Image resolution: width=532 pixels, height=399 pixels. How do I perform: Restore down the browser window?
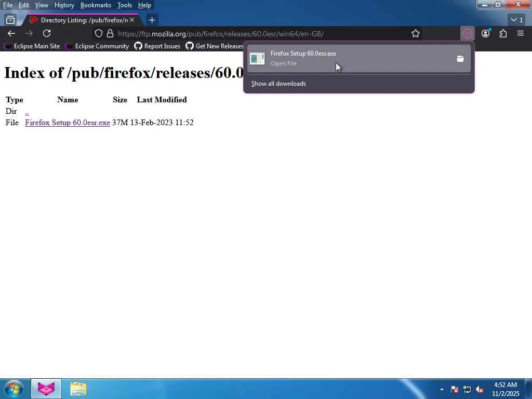(x=498, y=5)
